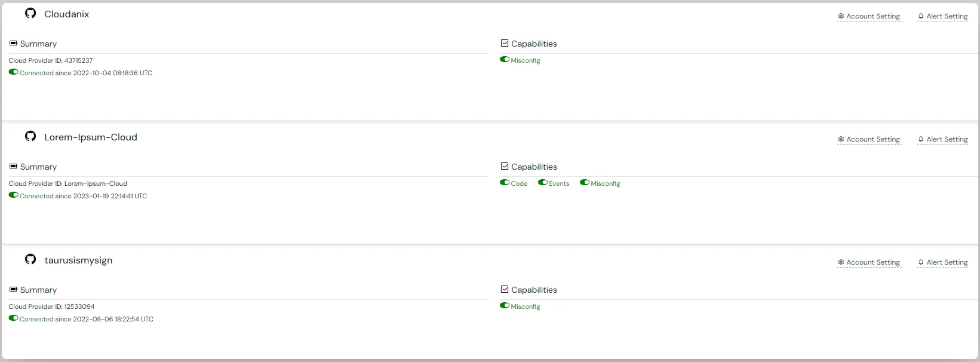Open Alert Setting for taurusismysign
Screen dimensions: 980x362
pyautogui.click(x=943, y=262)
